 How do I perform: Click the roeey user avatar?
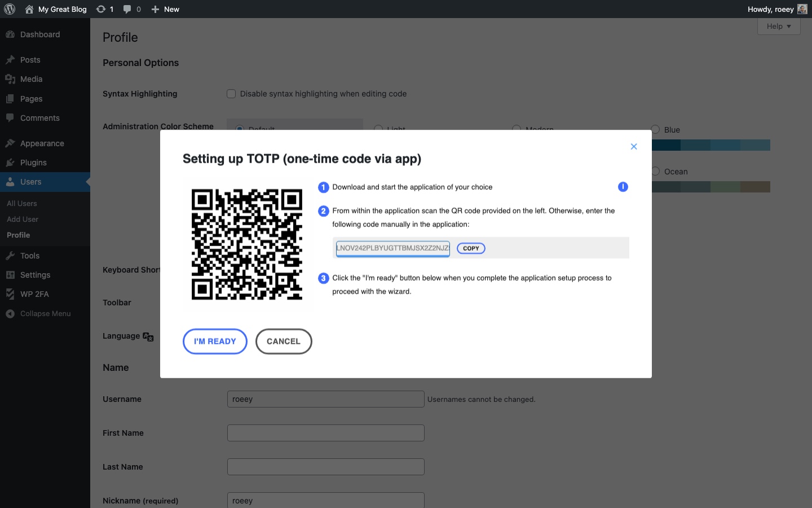(x=802, y=9)
